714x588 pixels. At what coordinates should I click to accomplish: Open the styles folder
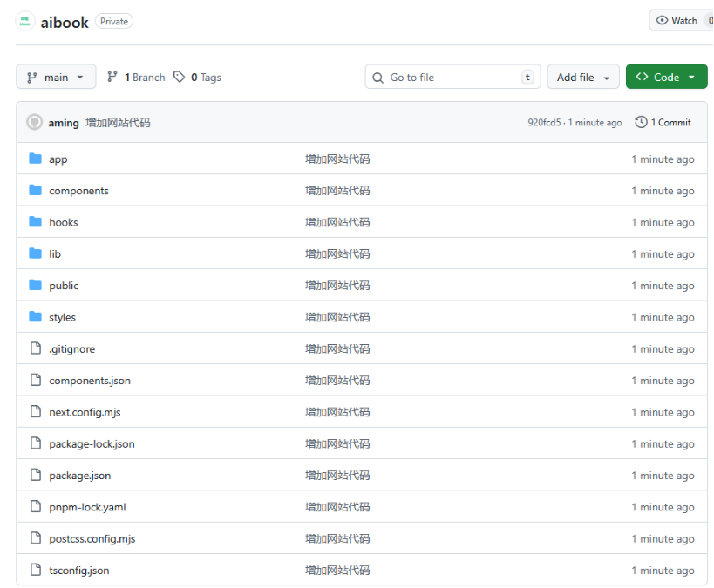(x=63, y=317)
